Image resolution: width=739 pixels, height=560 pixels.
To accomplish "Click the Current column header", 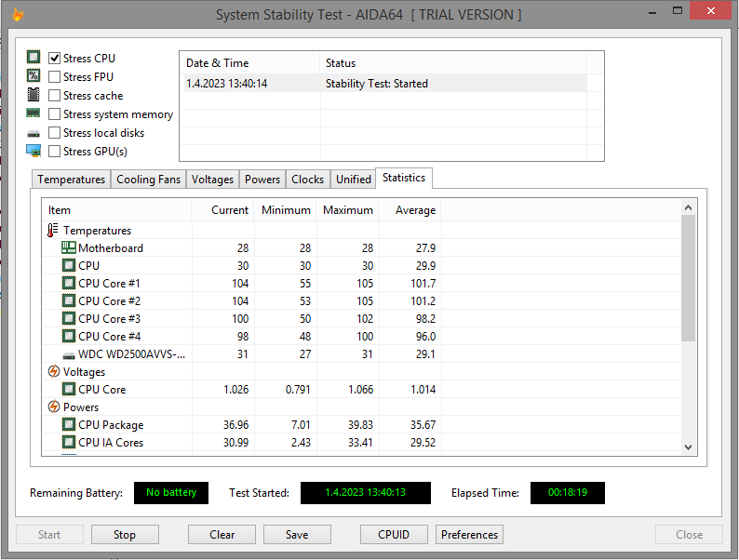I will (x=223, y=210).
